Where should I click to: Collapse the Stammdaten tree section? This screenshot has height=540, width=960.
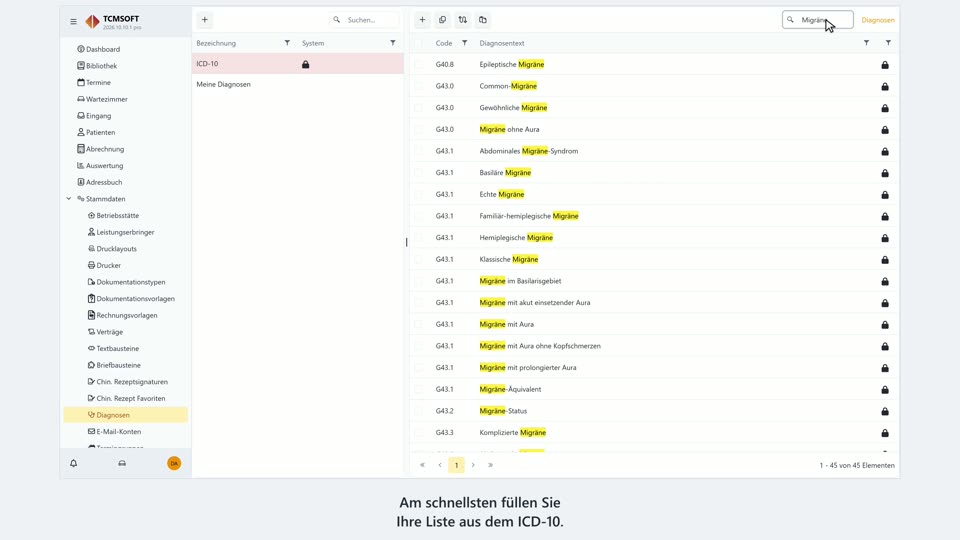(x=69, y=198)
